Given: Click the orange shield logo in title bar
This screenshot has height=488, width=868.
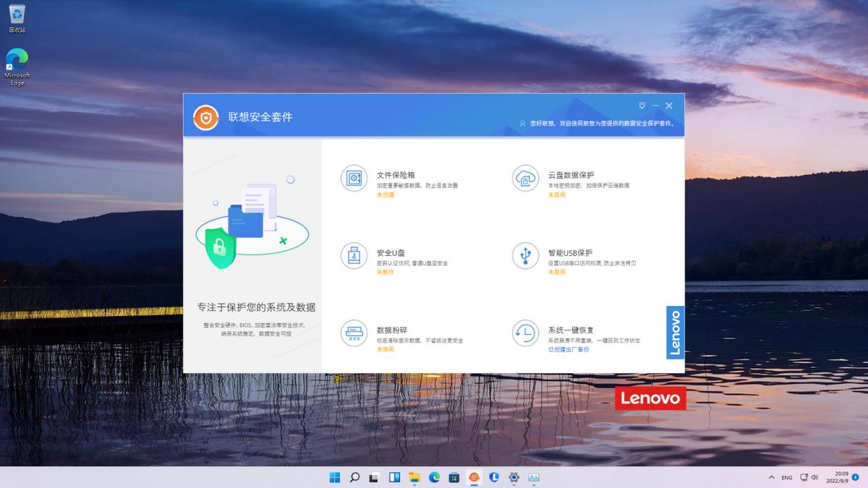Looking at the screenshot, I should tap(205, 116).
